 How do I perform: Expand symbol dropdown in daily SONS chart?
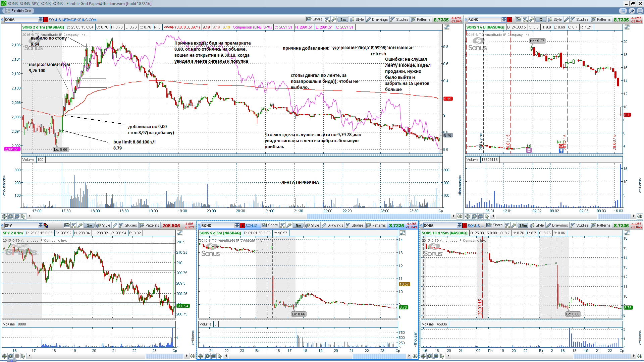[504, 19]
